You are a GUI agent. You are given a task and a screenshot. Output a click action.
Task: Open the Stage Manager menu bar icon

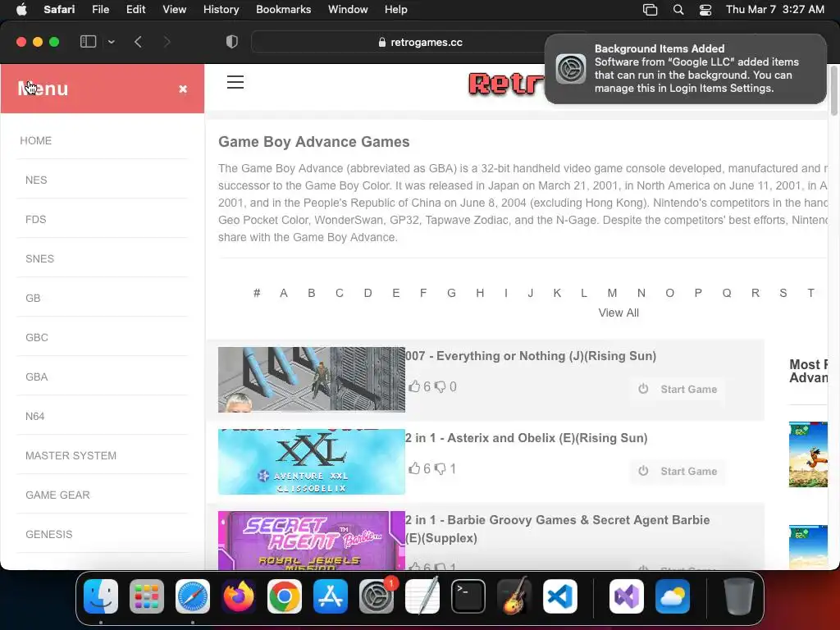click(x=650, y=10)
